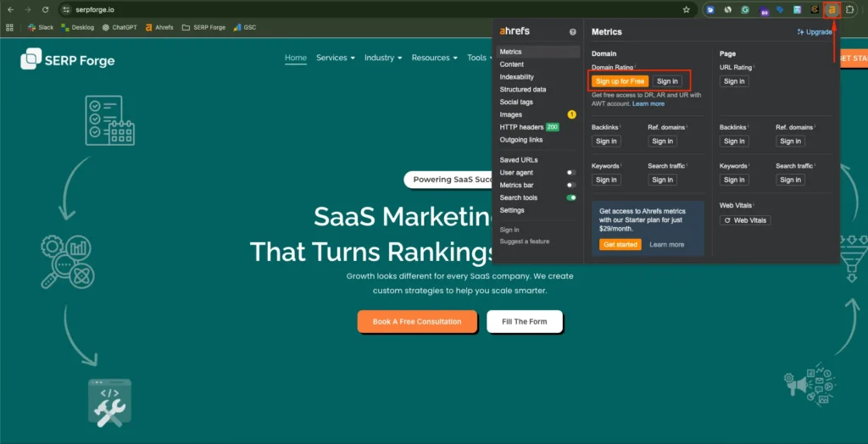868x444 pixels.
Task: Click the browser forward arrow
Action: coord(28,9)
